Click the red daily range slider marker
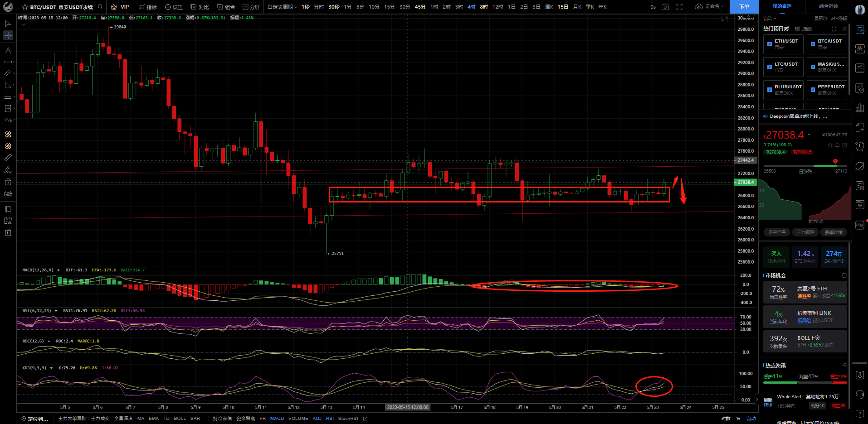This screenshot has height=424, width=868. tap(835, 161)
